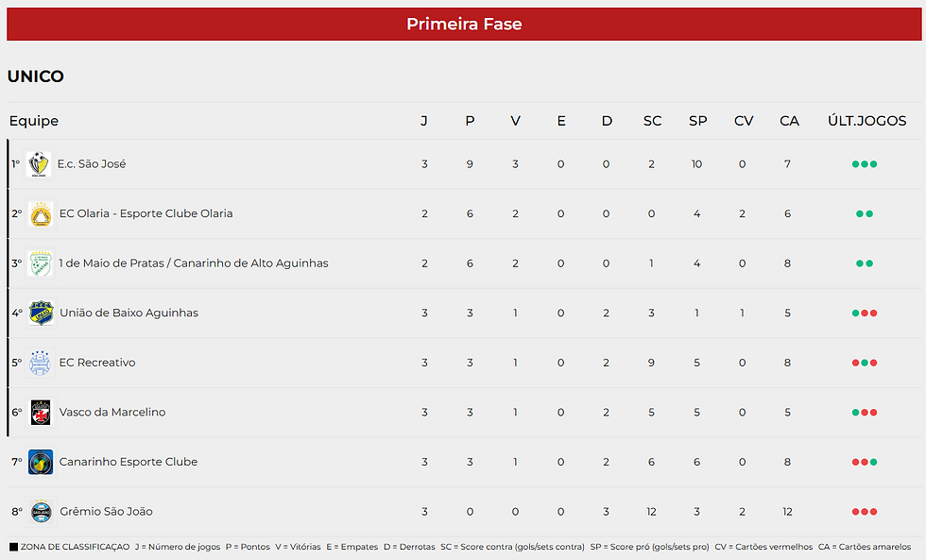Click the Equipe column header

34,121
